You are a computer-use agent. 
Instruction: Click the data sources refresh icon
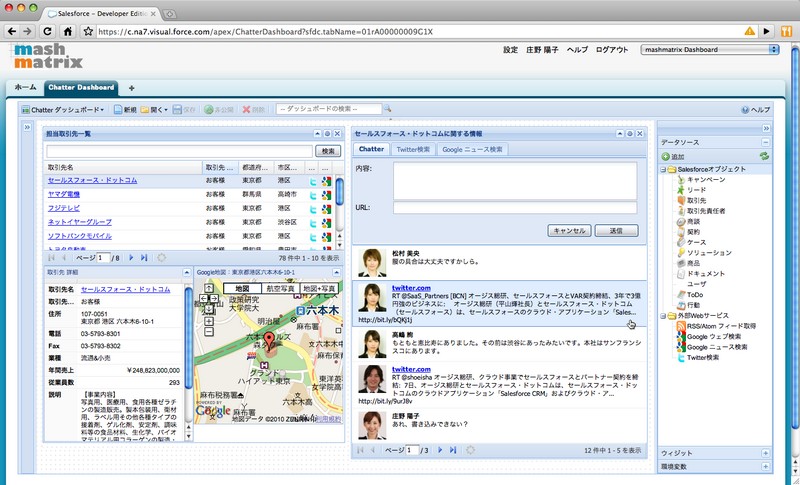click(764, 157)
